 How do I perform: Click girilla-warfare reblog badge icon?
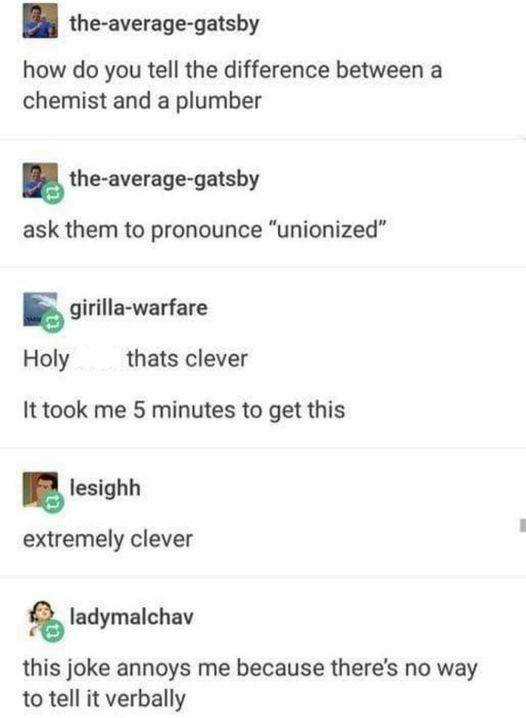coord(53,323)
